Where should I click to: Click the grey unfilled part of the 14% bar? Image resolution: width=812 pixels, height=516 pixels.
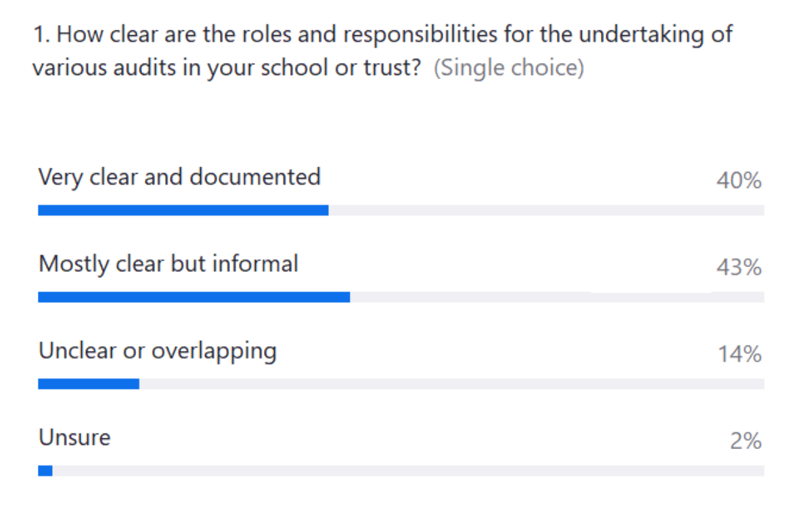pyautogui.click(x=451, y=384)
